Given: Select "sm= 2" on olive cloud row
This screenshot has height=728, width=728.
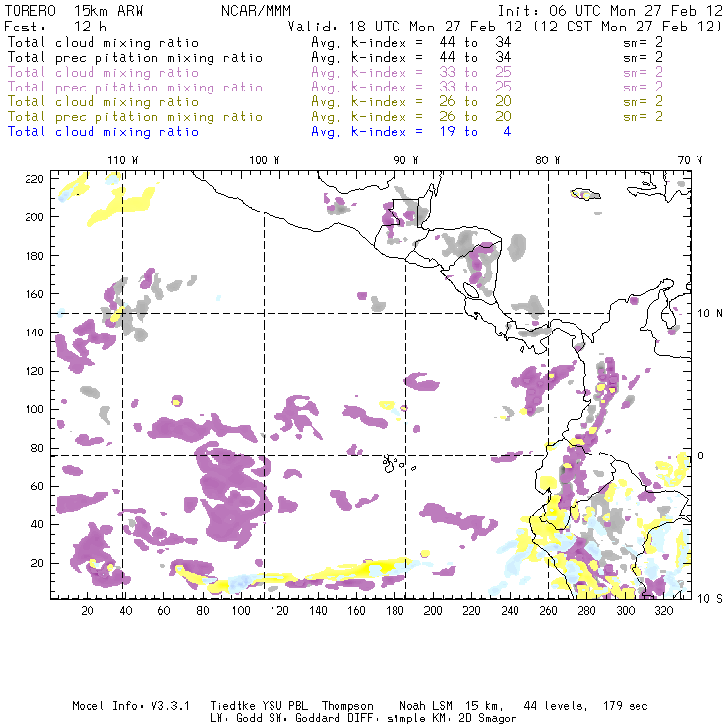Looking at the screenshot, I should coord(643,102).
